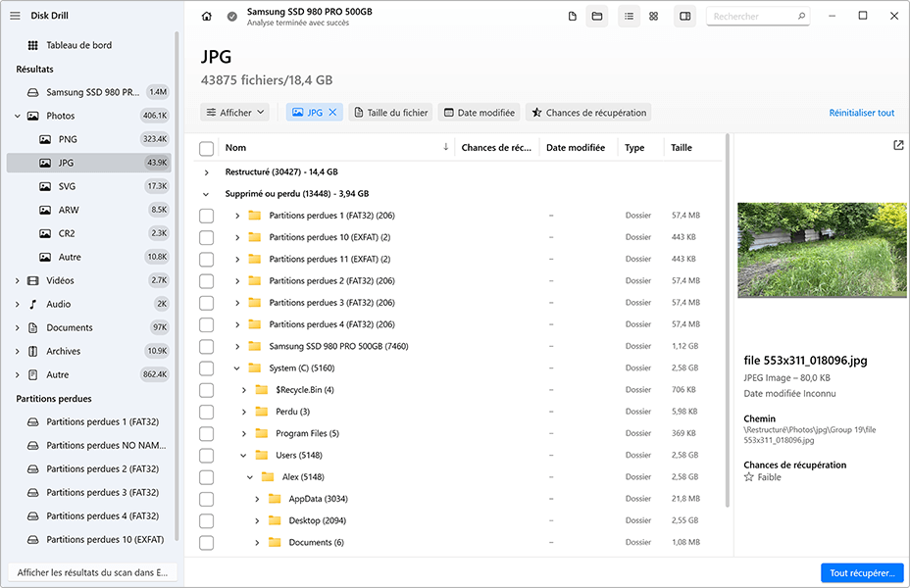This screenshot has height=588, width=910.
Task: Expand Vidéos category in sidebar
Action: coord(17,280)
